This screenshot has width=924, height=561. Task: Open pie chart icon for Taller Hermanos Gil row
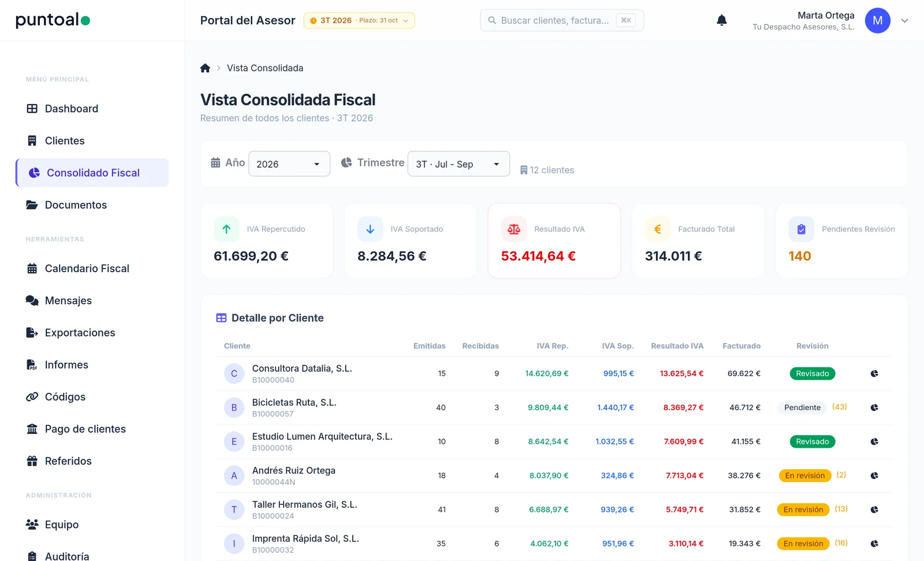(874, 510)
